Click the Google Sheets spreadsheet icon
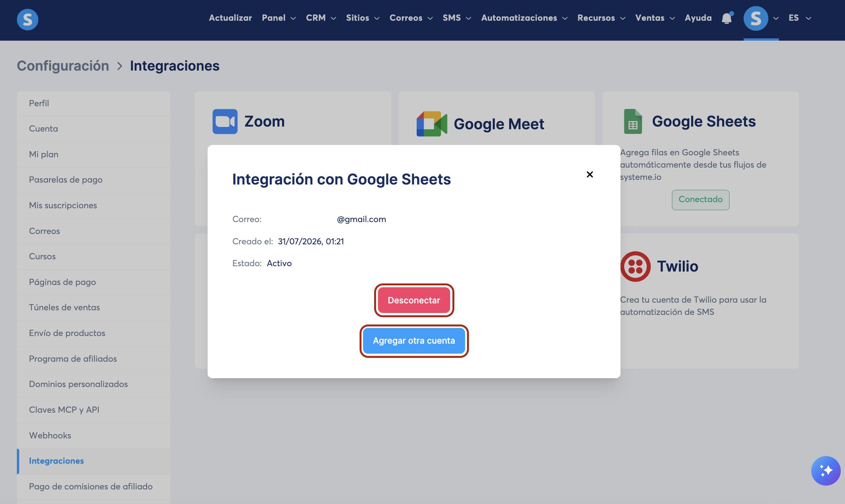Screen dimensions: 845x504 (x=633, y=122)
